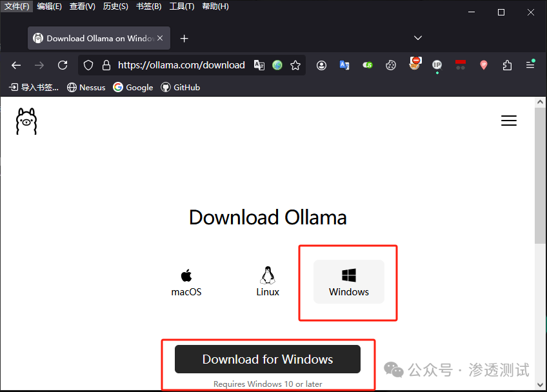Translate this page icon in address bar

pyautogui.click(x=259, y=65)
